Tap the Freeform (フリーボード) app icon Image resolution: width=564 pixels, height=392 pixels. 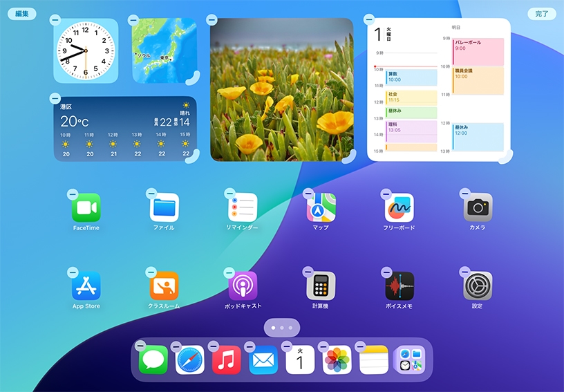tap(399, 207)
